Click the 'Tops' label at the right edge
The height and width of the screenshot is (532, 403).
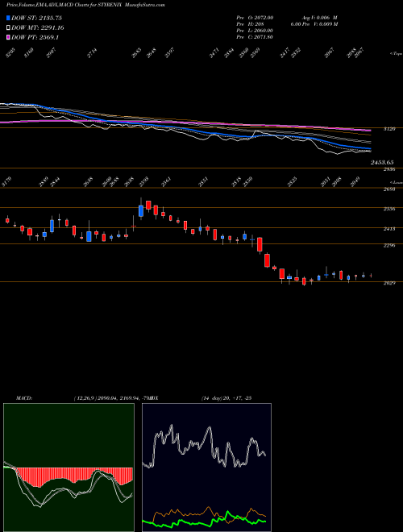(396, 54)
